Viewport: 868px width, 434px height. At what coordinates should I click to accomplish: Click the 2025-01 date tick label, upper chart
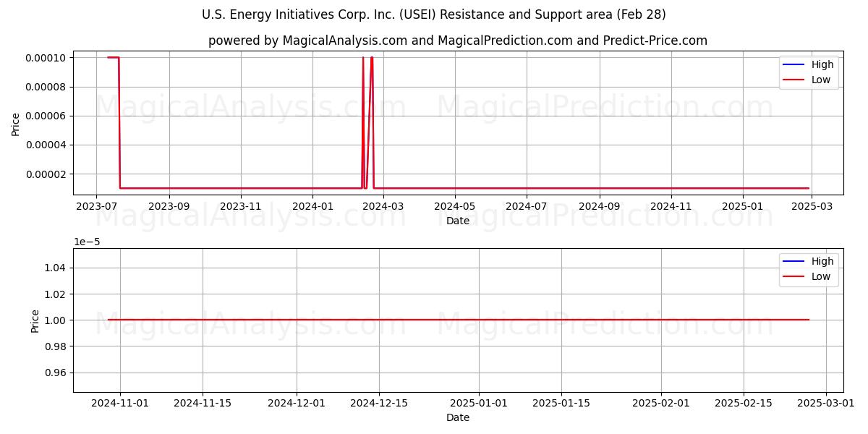pos(743,206)
